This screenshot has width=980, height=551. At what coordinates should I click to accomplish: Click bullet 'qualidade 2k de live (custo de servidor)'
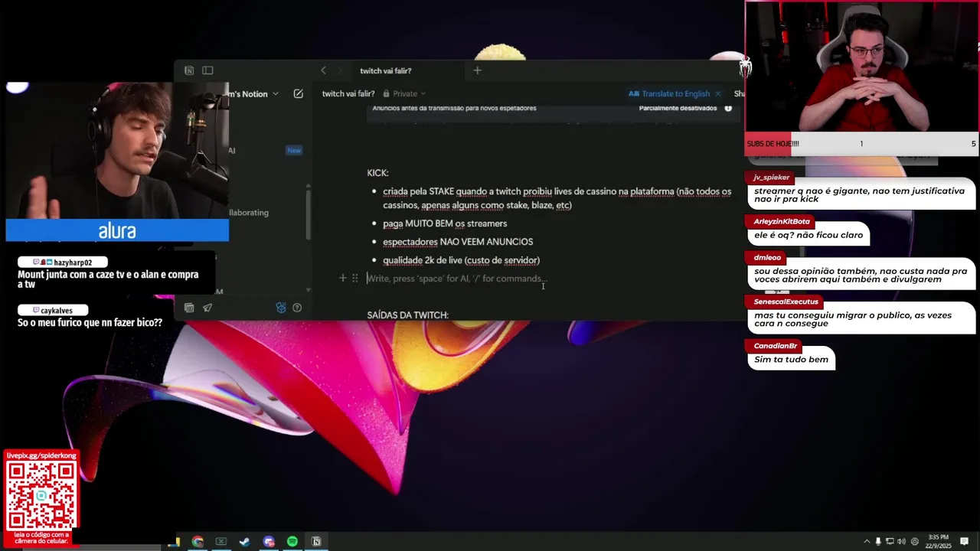point(461,260)
